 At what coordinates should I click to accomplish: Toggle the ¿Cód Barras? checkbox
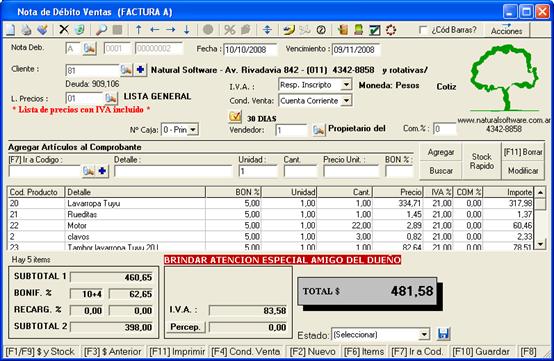(x=423, y=30)
